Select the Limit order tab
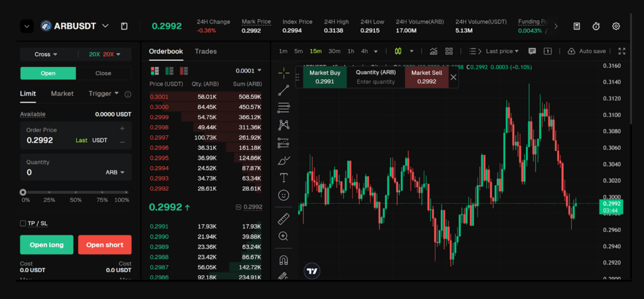This screenshot has height=299, width=644. pos(28,93)
